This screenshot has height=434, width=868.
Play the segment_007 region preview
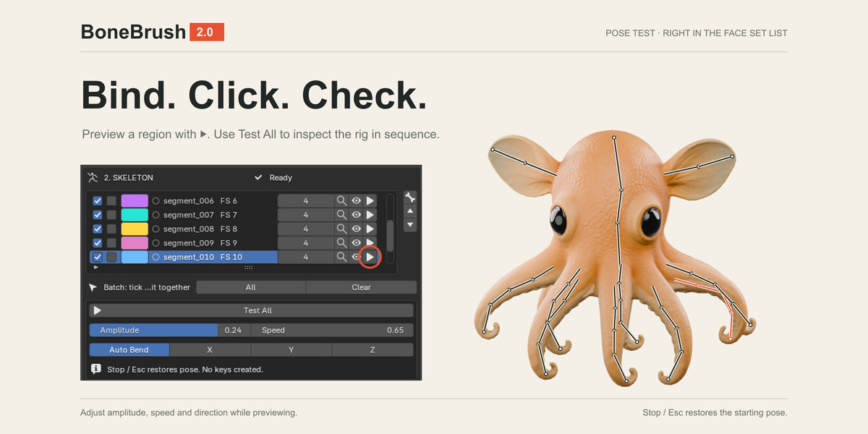pos(370,215)
